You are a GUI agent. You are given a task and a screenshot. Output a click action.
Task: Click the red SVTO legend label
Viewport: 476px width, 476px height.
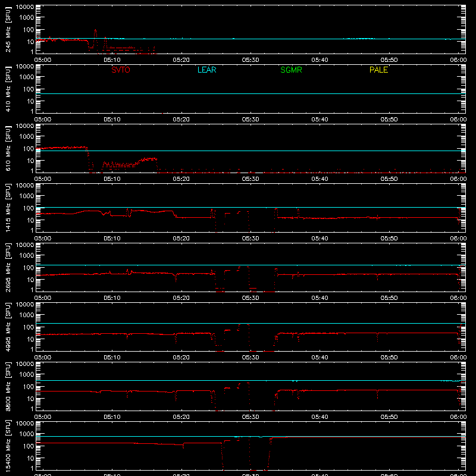[x=121, y=70]
